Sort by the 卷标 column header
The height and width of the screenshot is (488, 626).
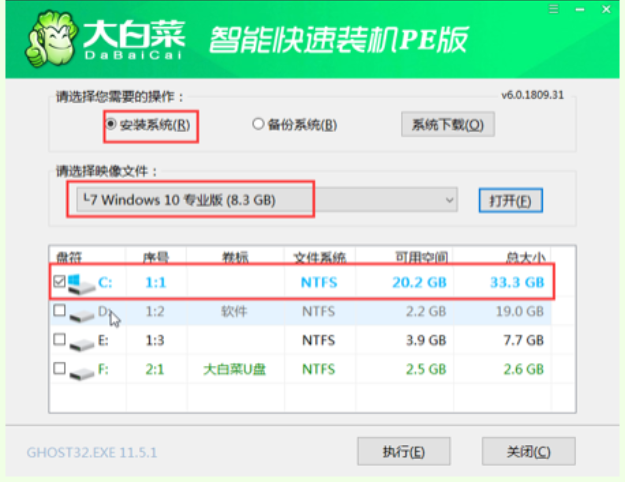(x=235, y=258)
